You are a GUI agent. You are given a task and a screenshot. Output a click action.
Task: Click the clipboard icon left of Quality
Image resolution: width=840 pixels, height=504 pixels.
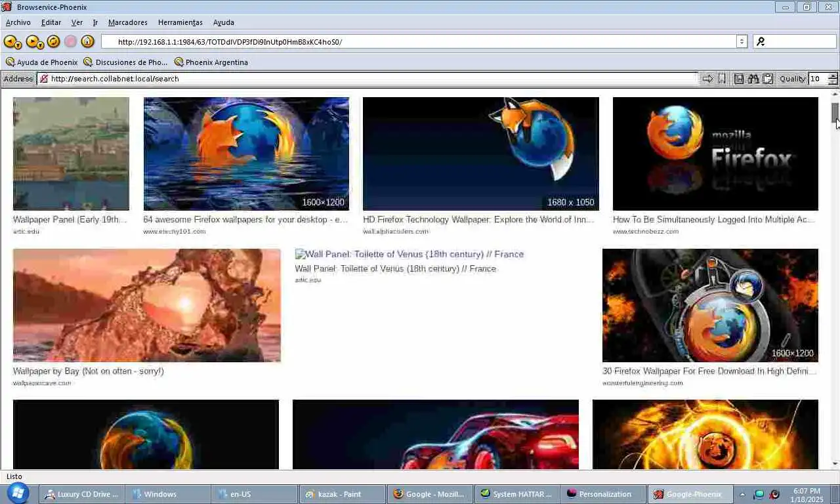(x=767, y=79)
